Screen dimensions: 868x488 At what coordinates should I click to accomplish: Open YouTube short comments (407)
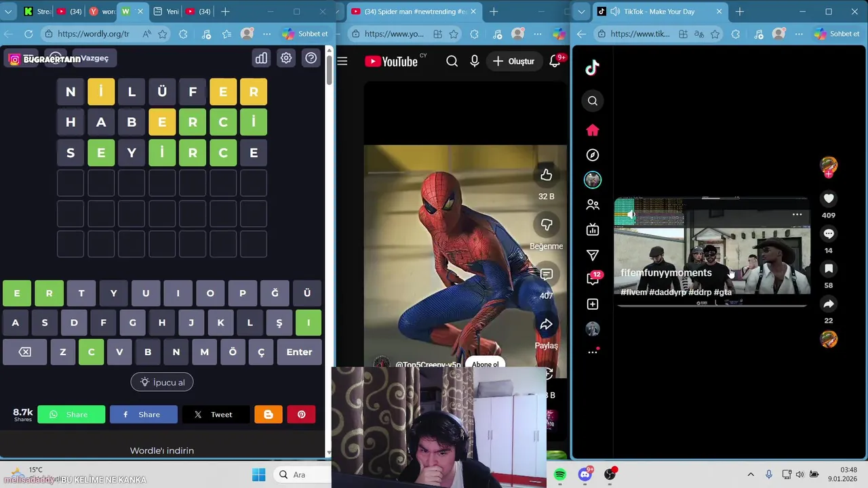pos(547,274)
